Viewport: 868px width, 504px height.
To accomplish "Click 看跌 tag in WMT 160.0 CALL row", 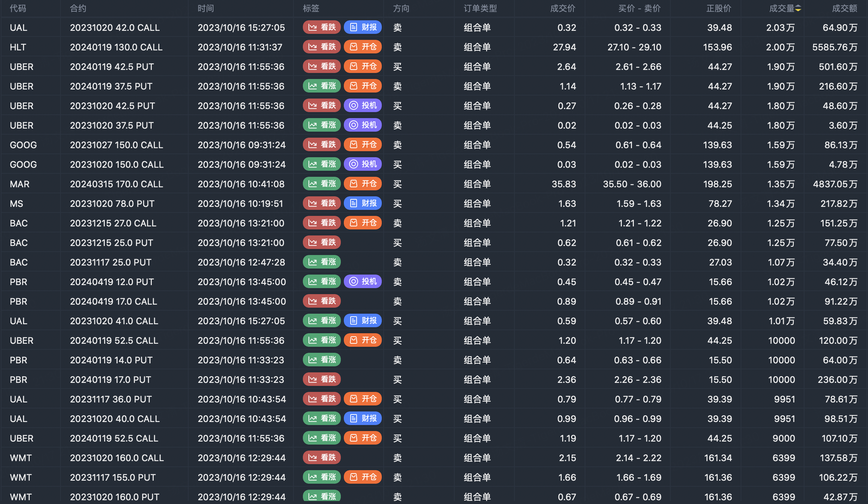I will (322, 457).
